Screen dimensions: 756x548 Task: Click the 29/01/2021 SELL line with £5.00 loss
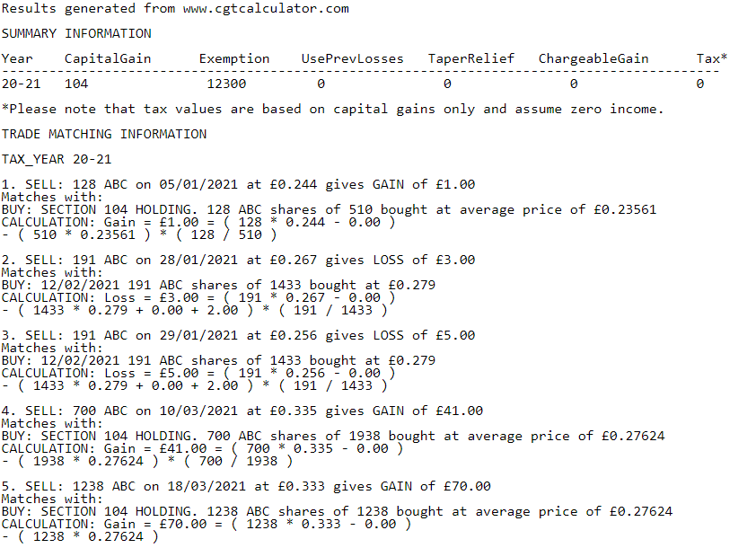pos(238,335)
